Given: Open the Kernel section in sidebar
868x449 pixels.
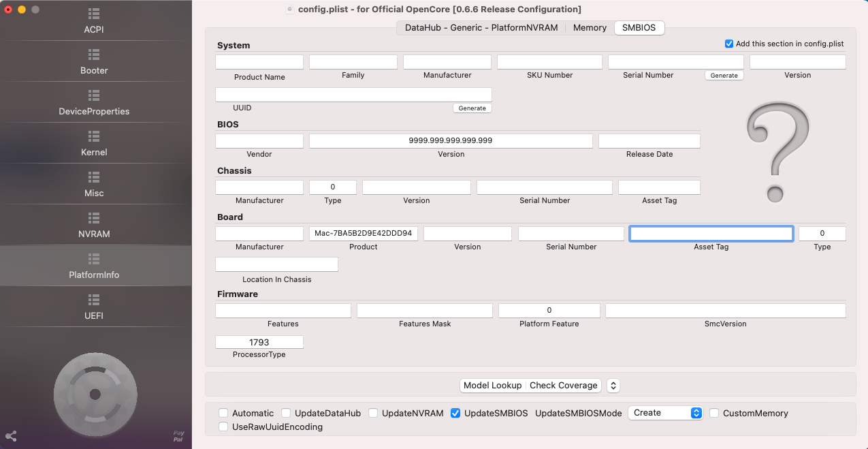Looking at the screenshot, I should 95,143.
